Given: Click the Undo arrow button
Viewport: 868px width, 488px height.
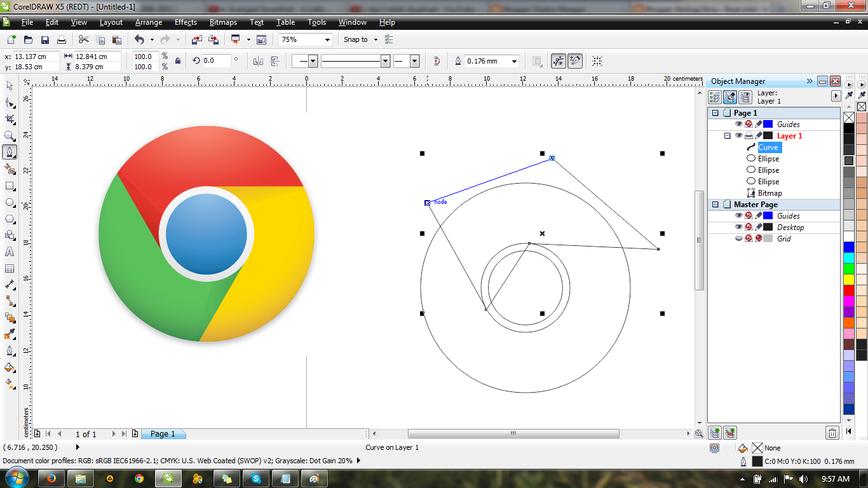Looking at the screenshot, I should (139, 39).
